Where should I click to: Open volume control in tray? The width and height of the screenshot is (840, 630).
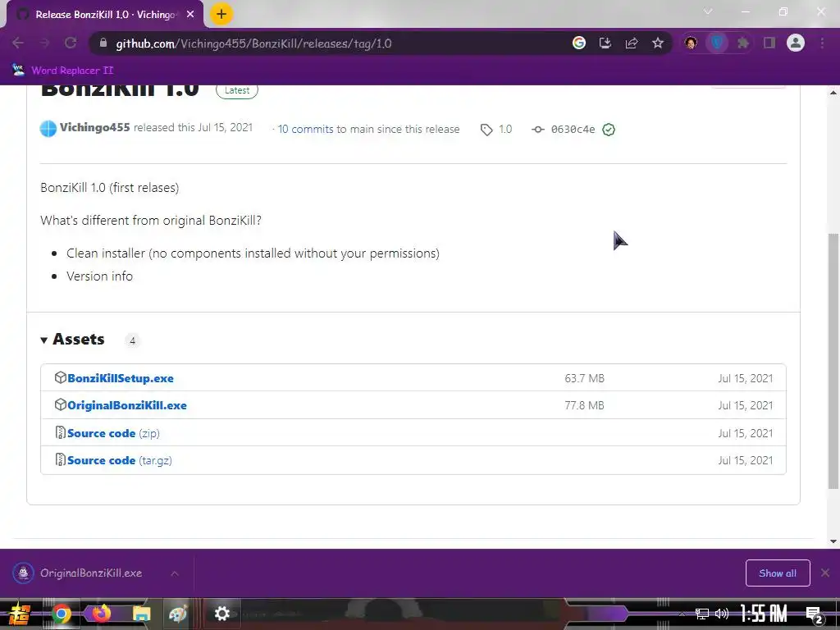coord(722,614)
